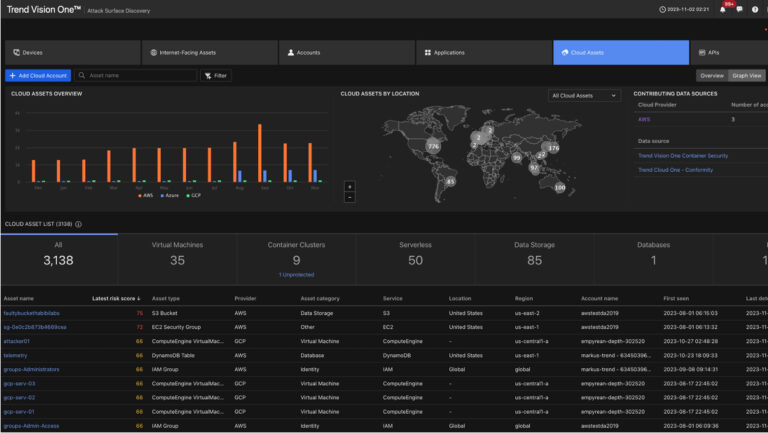This screenshot has height=433, width=768.
Task: Select the Container Clusters 9 card
Action: point(296,259)
